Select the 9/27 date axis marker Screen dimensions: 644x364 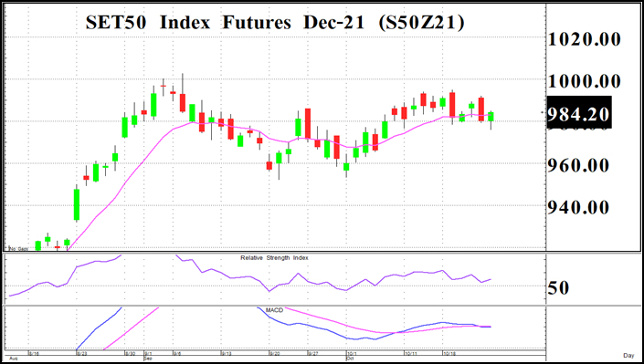(x=313, y=353)
